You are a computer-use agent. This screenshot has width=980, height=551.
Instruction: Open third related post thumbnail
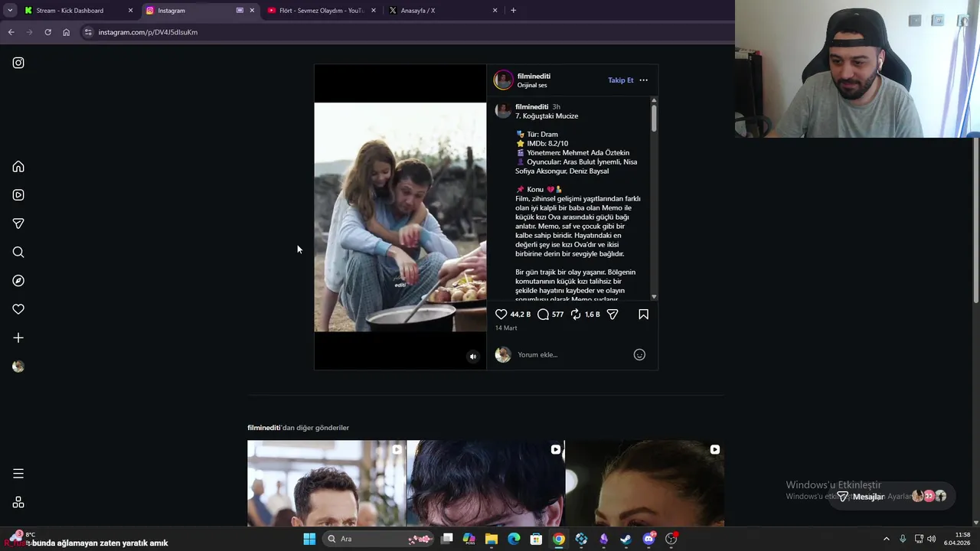645,483
